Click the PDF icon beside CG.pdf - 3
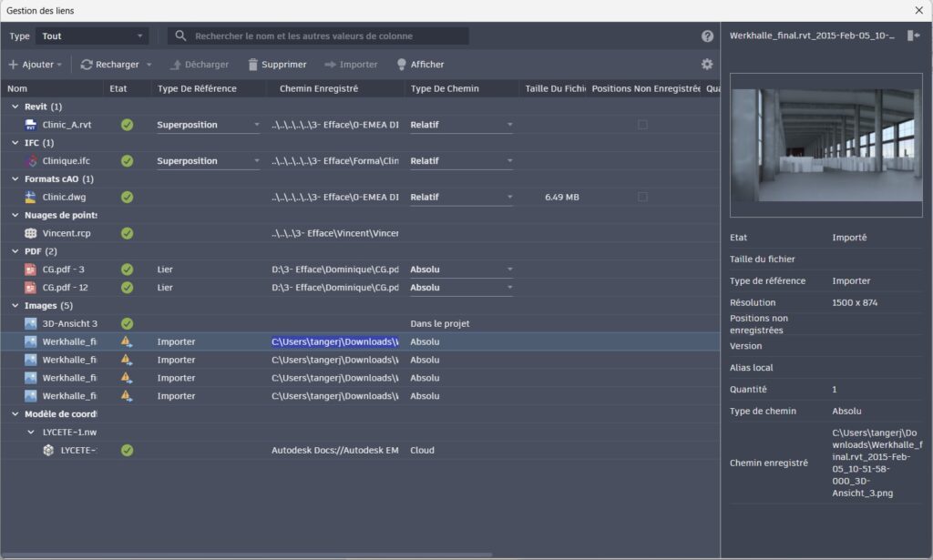This screenshot has width=933, height=560. (x=31, y=269)
